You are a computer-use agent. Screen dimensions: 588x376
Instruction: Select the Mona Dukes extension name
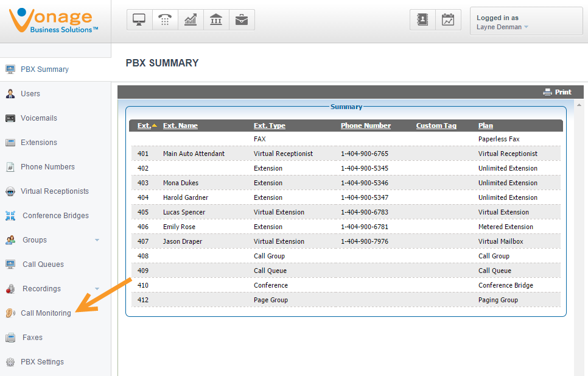click(181, 183)
